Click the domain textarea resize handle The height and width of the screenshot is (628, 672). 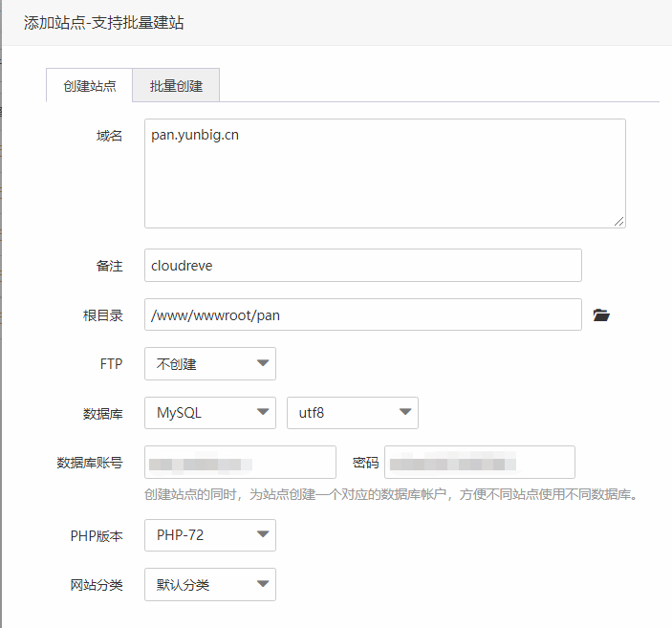click(619, 222)
